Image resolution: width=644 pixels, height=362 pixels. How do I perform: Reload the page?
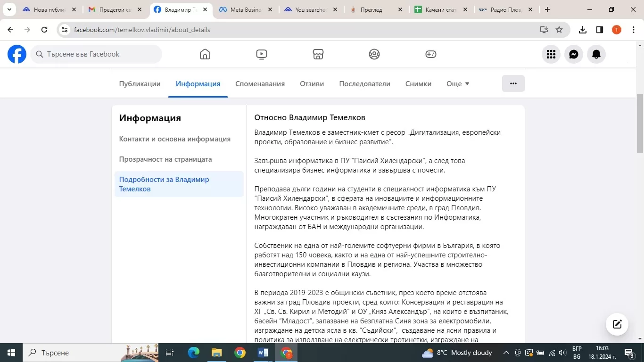point(44,30)
